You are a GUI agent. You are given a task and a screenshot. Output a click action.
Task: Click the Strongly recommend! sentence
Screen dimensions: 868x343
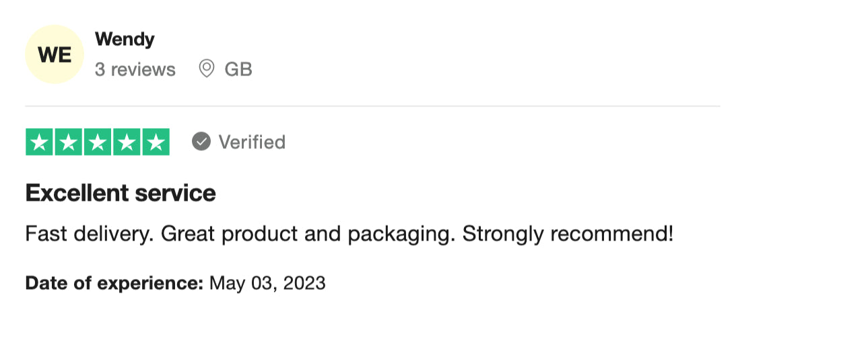(x=568, y=235)
